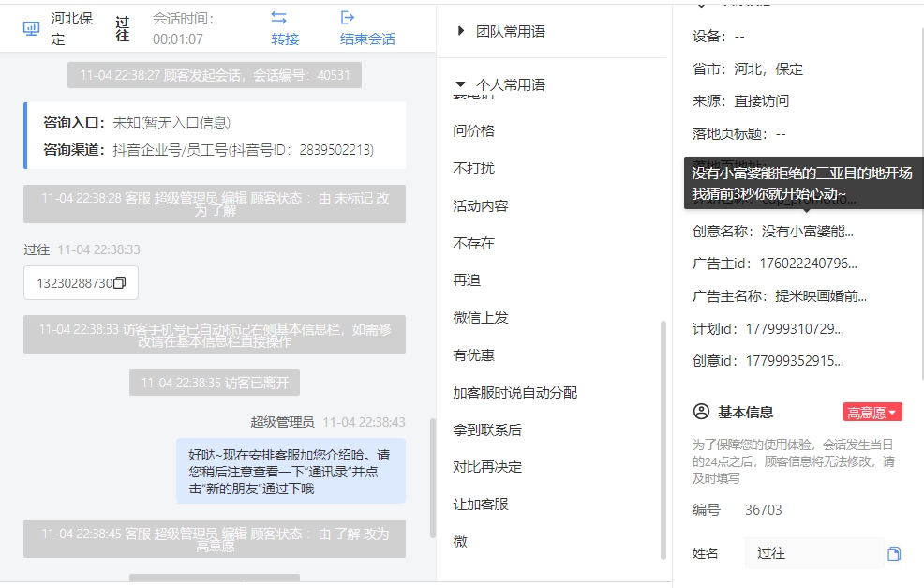Select the 不打扰 quick phrase
Viewport: 924px width, 588px height.
[x=474, y=168]
